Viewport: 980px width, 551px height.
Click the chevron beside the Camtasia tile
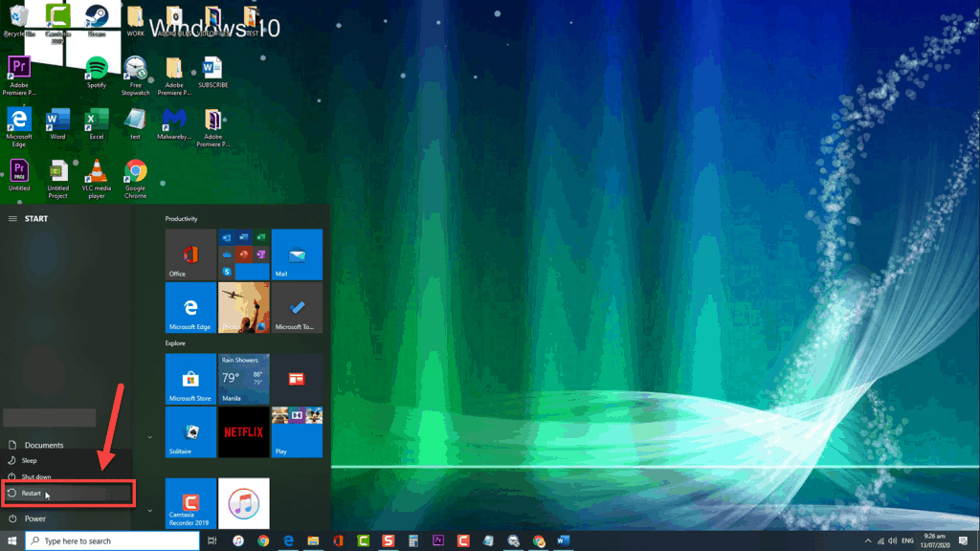[x=150, y=511]
